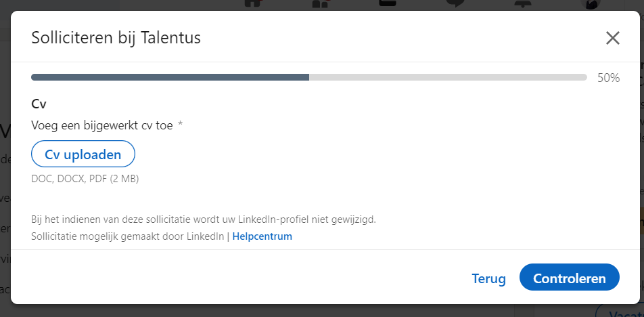The width and height of the screenshot is (644, 317).
Task: Click the 'Voeg een bijgewerkt cv toe' label
Action: (102, 125)
